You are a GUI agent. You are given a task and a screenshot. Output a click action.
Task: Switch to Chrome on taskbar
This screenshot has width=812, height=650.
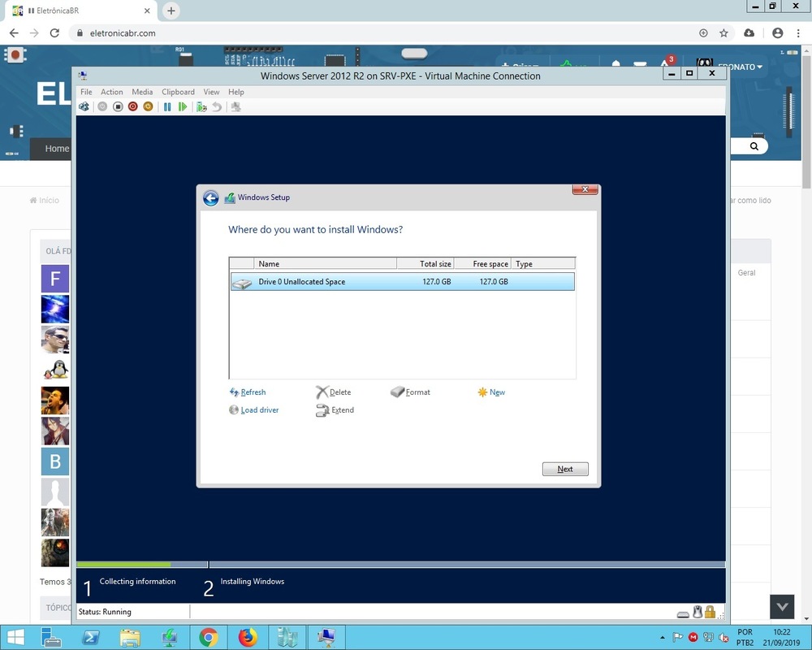[x=209, y=638]
